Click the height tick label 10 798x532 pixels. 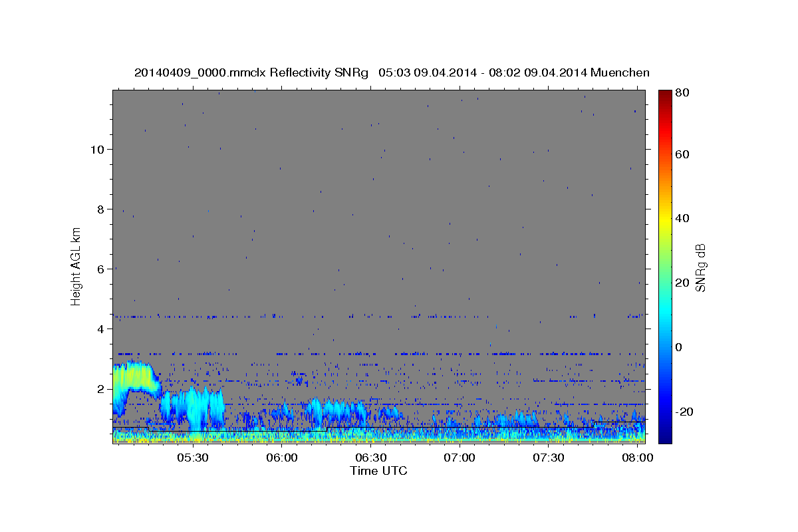click(x=96, y=149)
